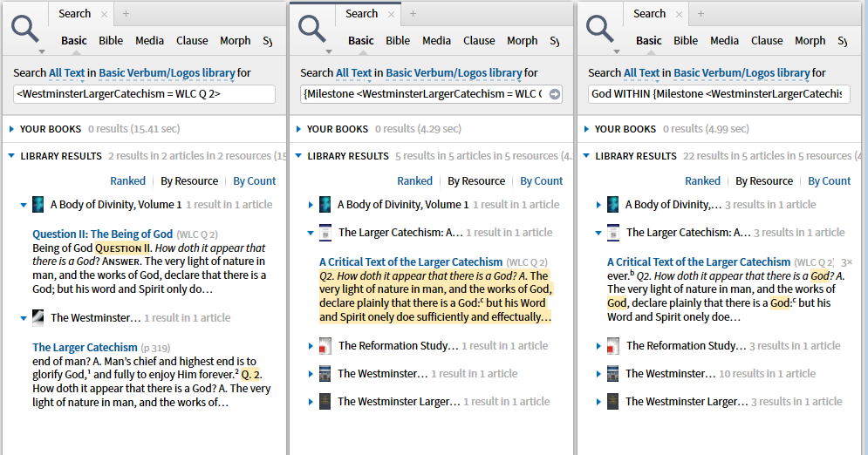868x455 pixels.
Task: Open Reformation Study cover in middle panel
Action: tap(325, 346)
